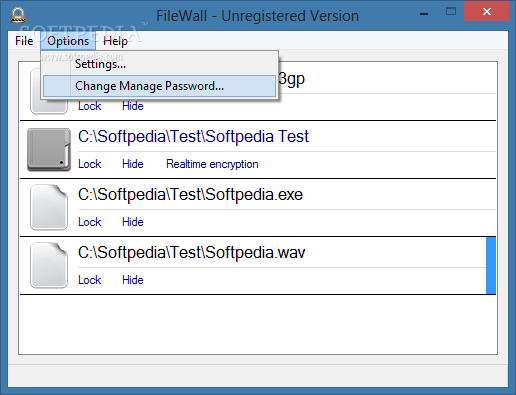Open the Help menu
Viewport: 516px width, 395px height.
(115, 41)
